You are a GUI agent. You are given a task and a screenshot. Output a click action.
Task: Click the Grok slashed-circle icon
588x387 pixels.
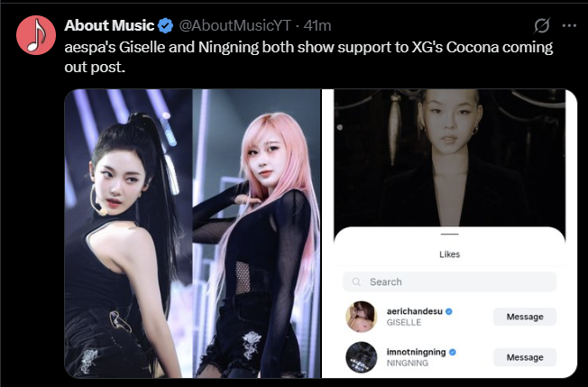pyautogui.click(x=542, y=25)
